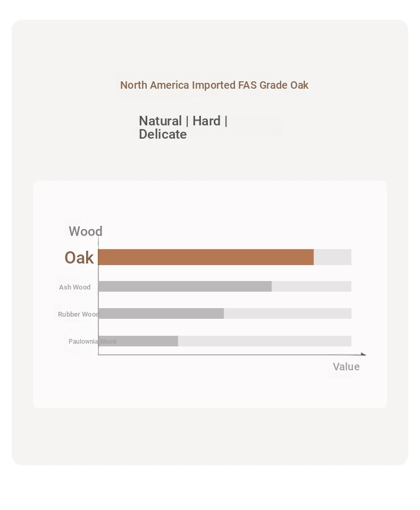Click the dark gray Rubber Wood bar
Viewport: 420px width, 510px height.
(x=161, y=313)
